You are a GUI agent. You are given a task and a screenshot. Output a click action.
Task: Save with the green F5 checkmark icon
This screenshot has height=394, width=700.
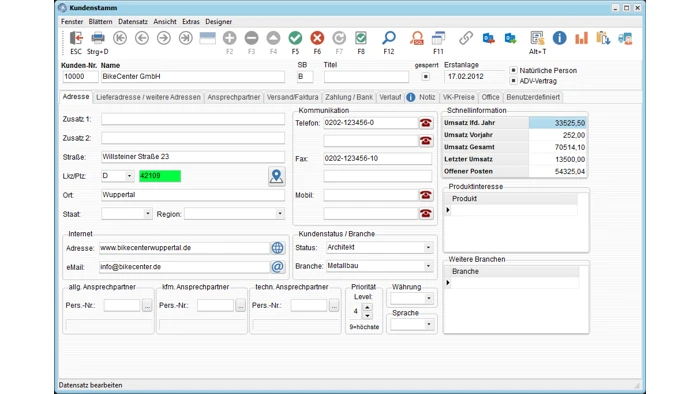295,38
